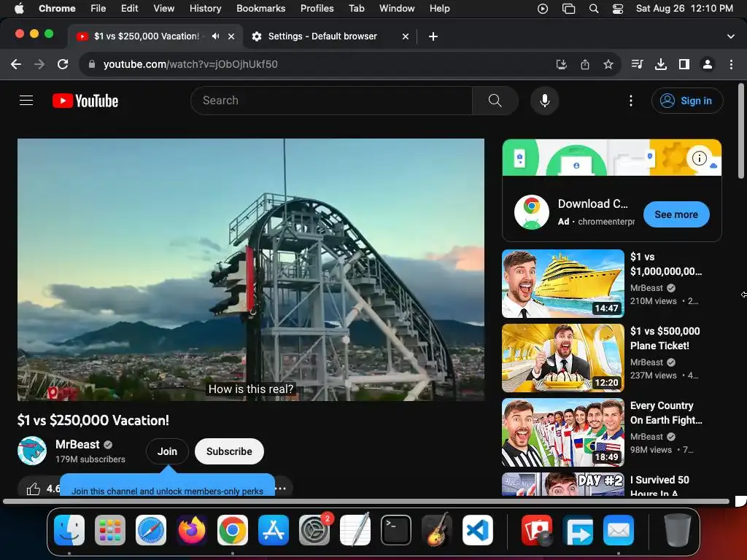
Task: Click into the YouTube Search field
Action: pos(331,101)
